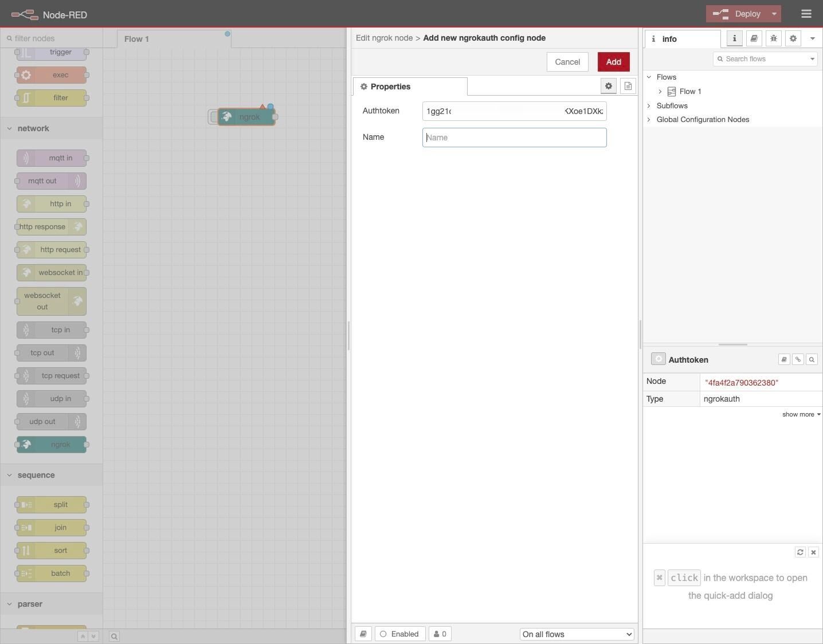Viewport: 823px width, 644px height.
Task: Select the info sidebar tab icon
Action: click(x=734, y=38)
